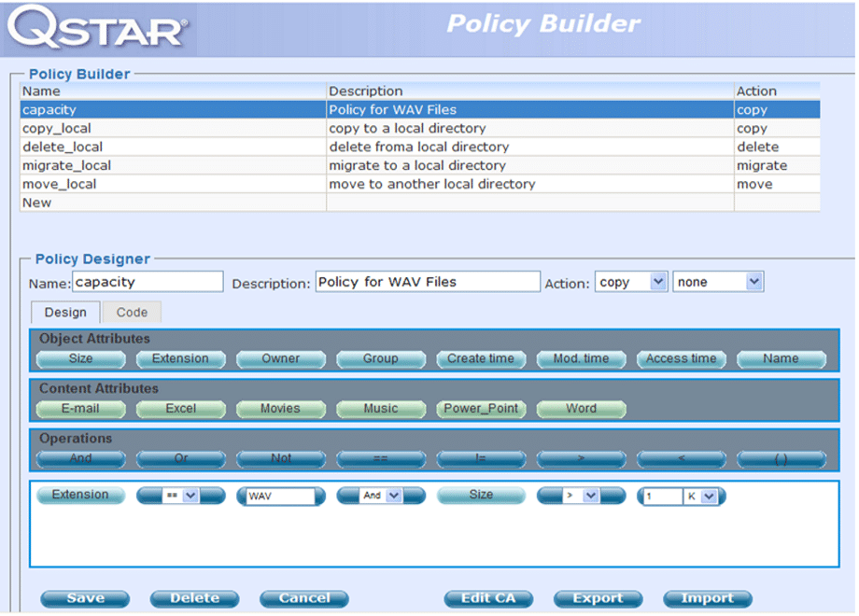Click the Size object attribute button

point(80,358)
